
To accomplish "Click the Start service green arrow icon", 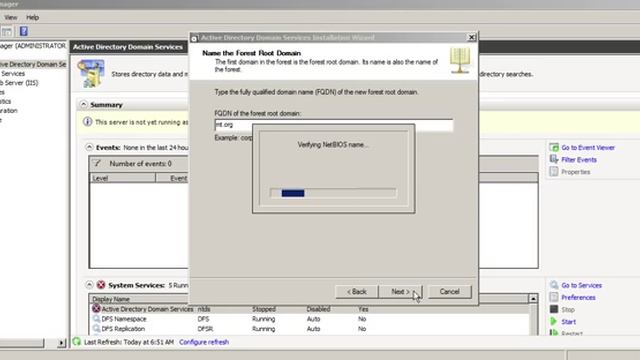I will pyautogui.click(x=554, y=322).
